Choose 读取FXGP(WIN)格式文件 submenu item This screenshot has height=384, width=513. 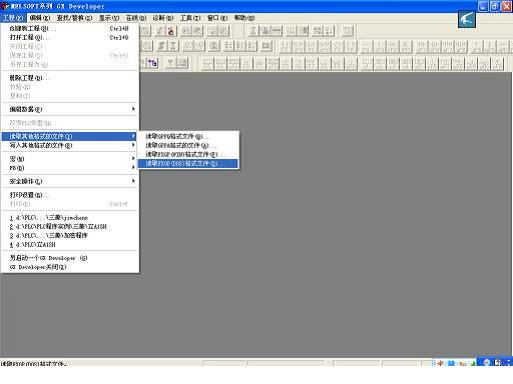pos(188,154)
